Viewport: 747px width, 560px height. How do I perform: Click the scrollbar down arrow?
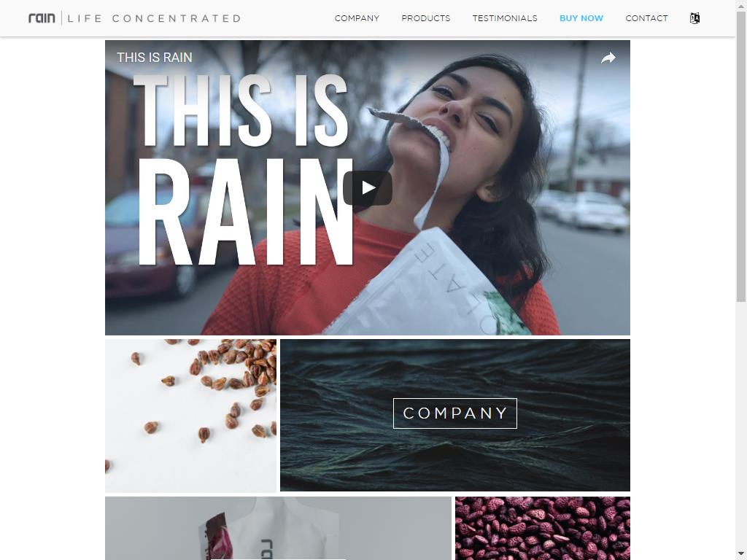point(741,555)
